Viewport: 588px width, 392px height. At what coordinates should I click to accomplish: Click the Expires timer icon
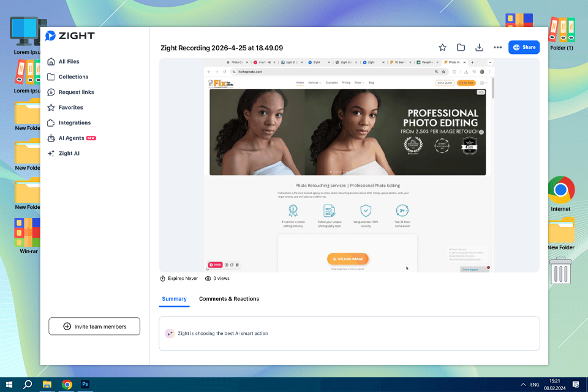(x=163, y=278)
